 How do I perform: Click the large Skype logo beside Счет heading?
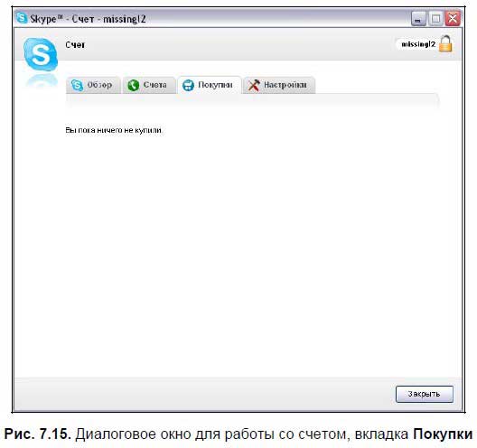41,55
